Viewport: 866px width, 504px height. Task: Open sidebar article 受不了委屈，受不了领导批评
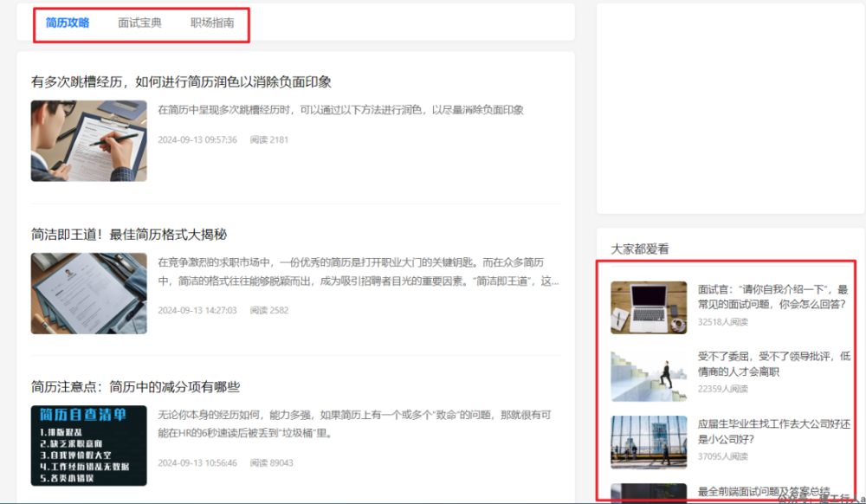(x=773, y=364)
